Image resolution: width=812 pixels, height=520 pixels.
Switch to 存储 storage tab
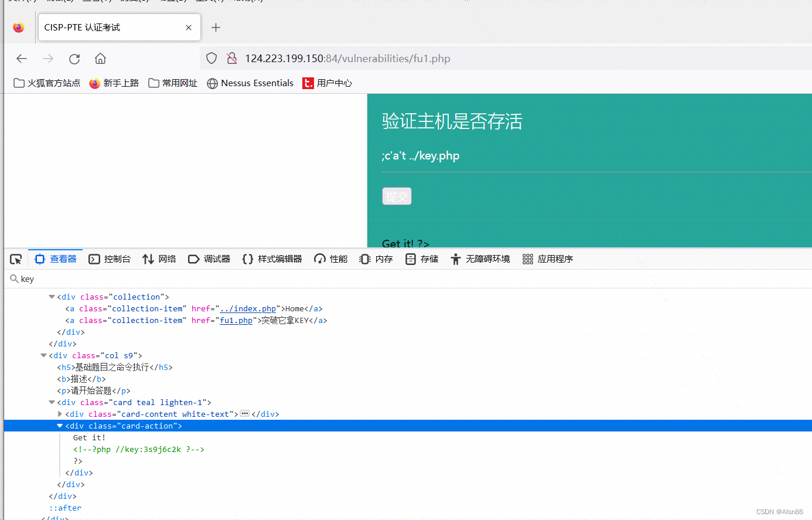422,259
